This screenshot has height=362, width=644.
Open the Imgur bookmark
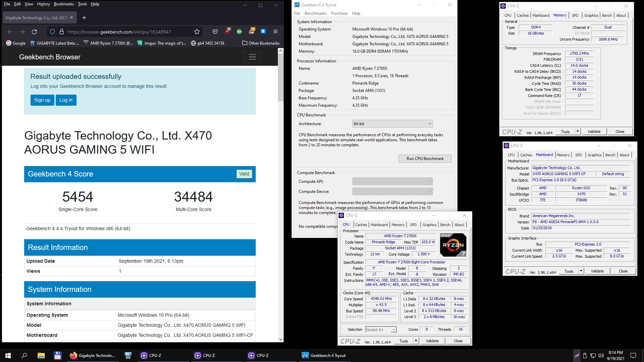161,43
